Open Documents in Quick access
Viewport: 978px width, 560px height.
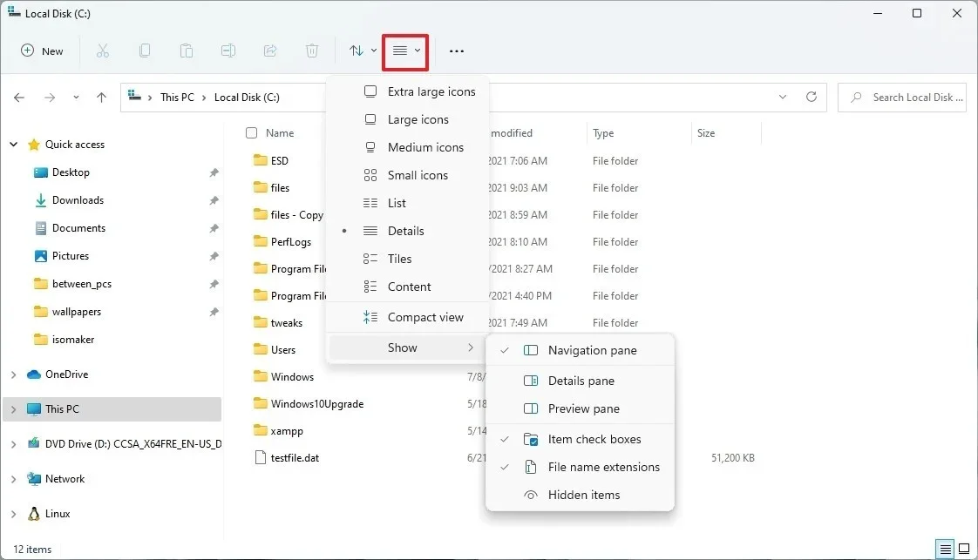tap(70, 228)
